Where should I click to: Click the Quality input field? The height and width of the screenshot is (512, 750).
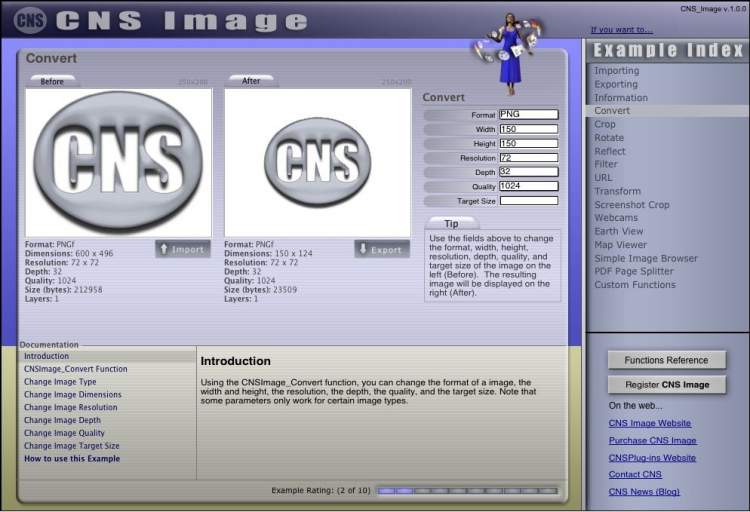[x=529, y=186]
